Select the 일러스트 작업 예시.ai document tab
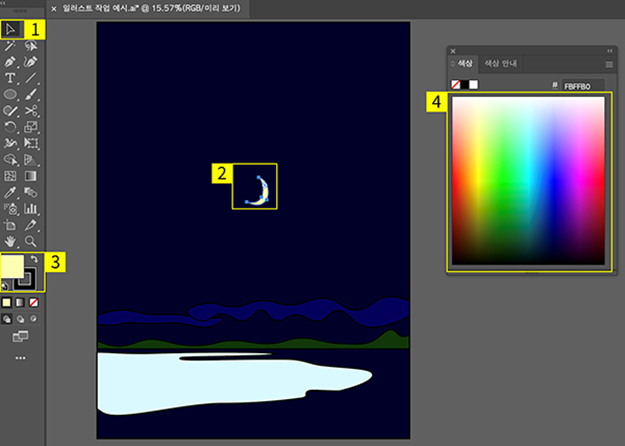This screenshot has width=625, height=446. [151, 8]
